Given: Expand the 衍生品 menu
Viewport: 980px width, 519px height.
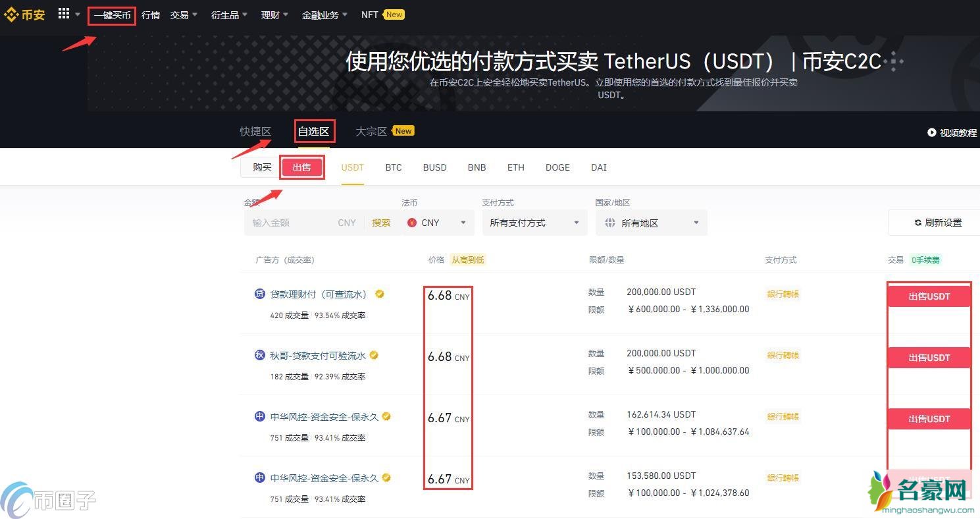Looking at the screenshot, I should (x=229, y=15).
